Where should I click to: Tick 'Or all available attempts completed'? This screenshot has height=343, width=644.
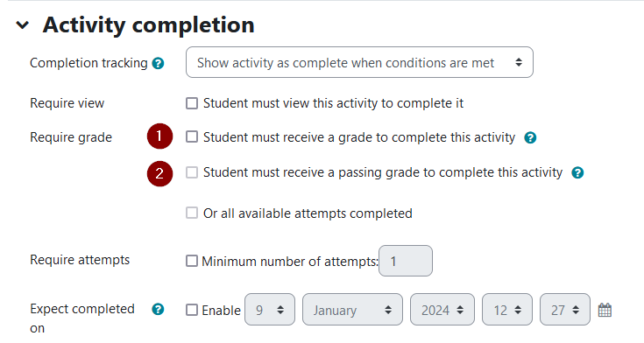pos(192,213)
